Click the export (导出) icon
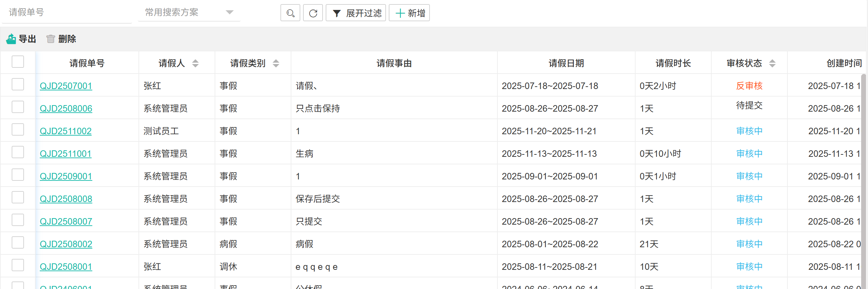The image size is (868, 289). [x=11, y=39]
